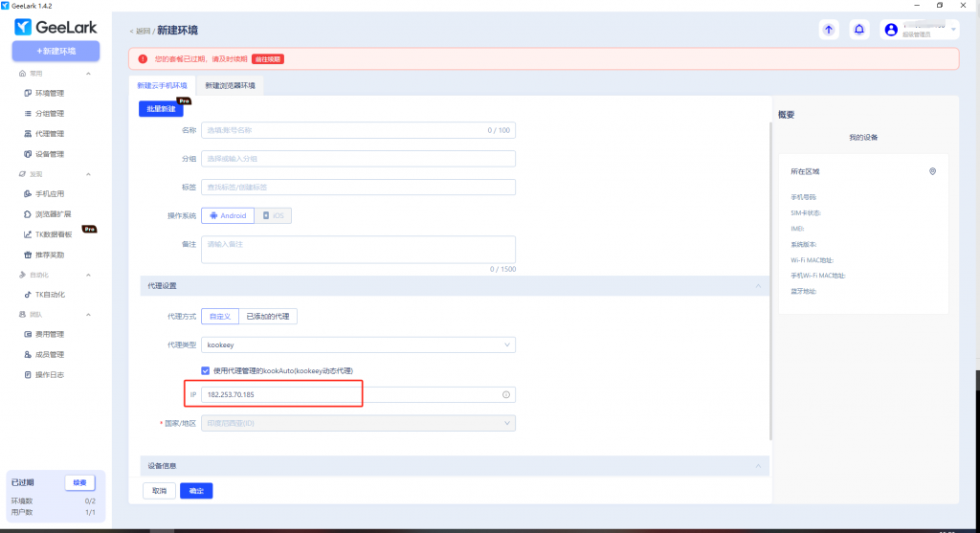Click the info icon in the IP field
The height and width of the screenshot is (533, 980).
pos(506,394)
